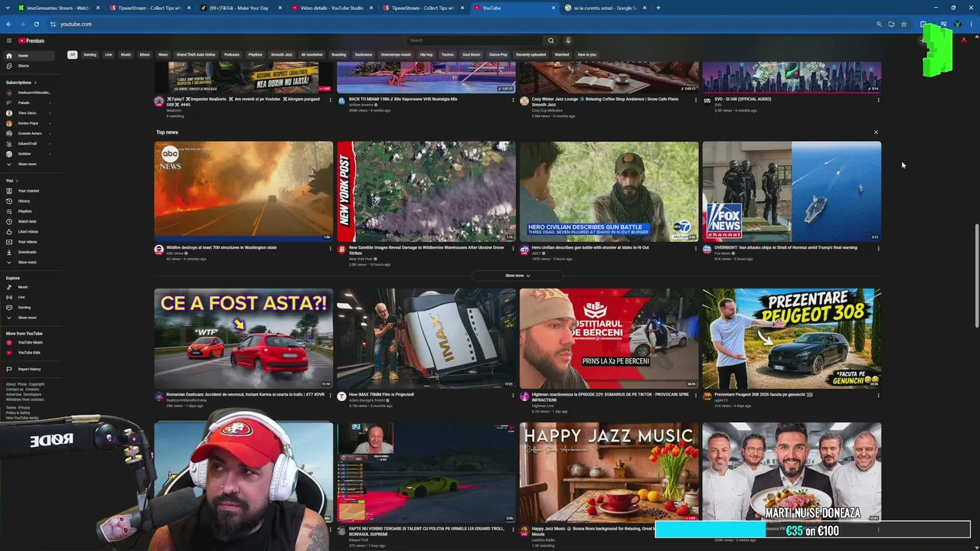Select the News filter chip
Image resolution: width=980 pixels, height=551 pixels.
point(163,54)
